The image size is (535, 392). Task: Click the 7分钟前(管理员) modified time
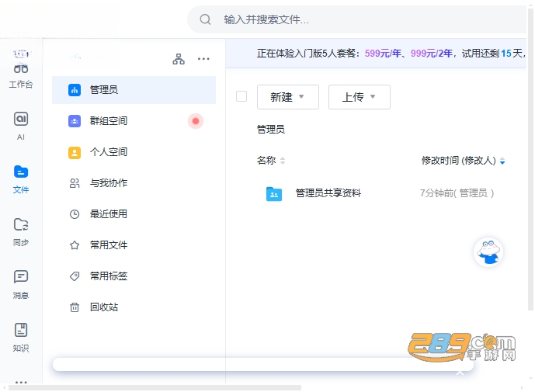(457, 193)
